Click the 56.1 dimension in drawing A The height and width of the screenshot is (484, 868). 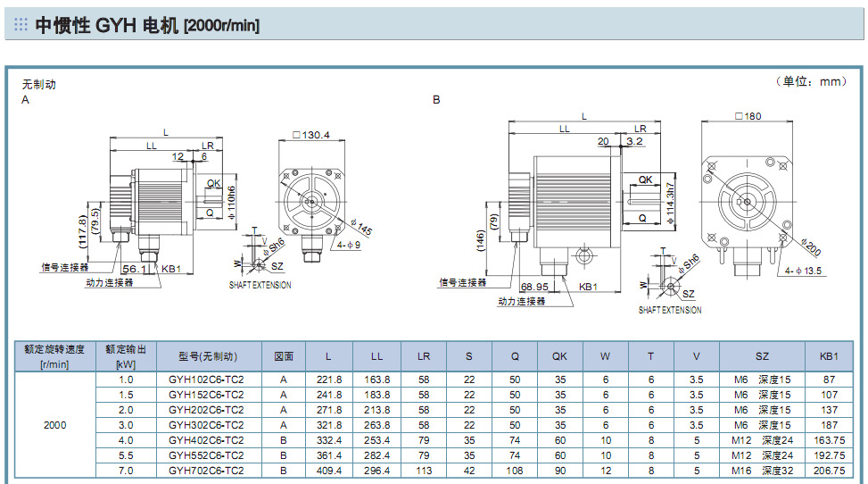coord(134,269)
